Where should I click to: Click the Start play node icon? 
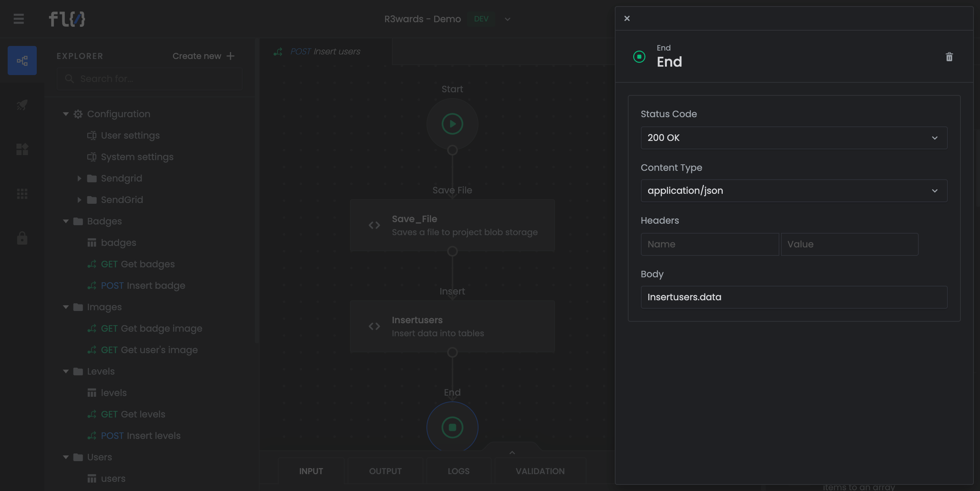coord(452,124)
